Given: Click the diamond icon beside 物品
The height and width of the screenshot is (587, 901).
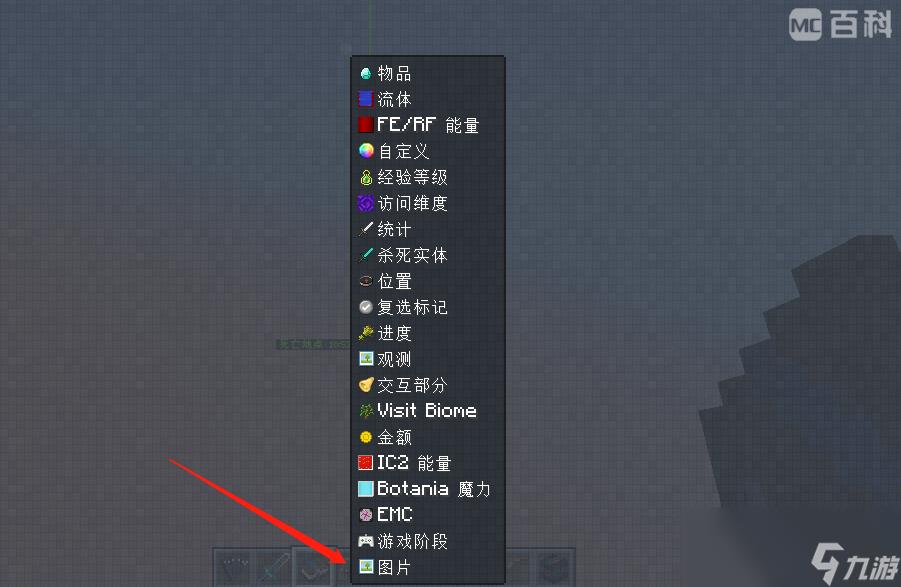Looking at the screenshot, I should (x=365, y=74).
